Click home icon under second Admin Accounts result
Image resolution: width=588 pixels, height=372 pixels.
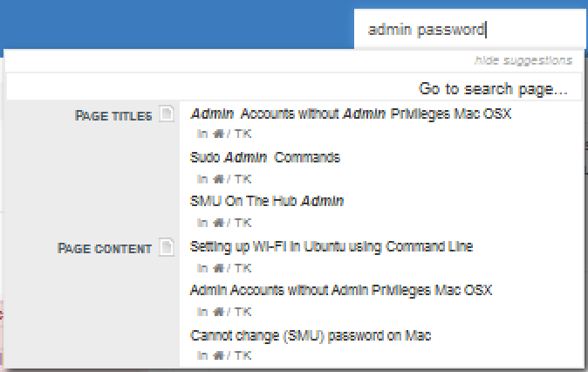pyautogui.click(x=219, y=312)
